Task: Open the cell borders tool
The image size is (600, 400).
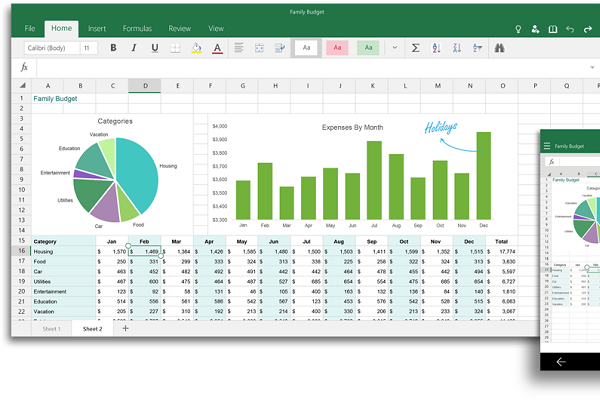Action: tap(176, 48)
